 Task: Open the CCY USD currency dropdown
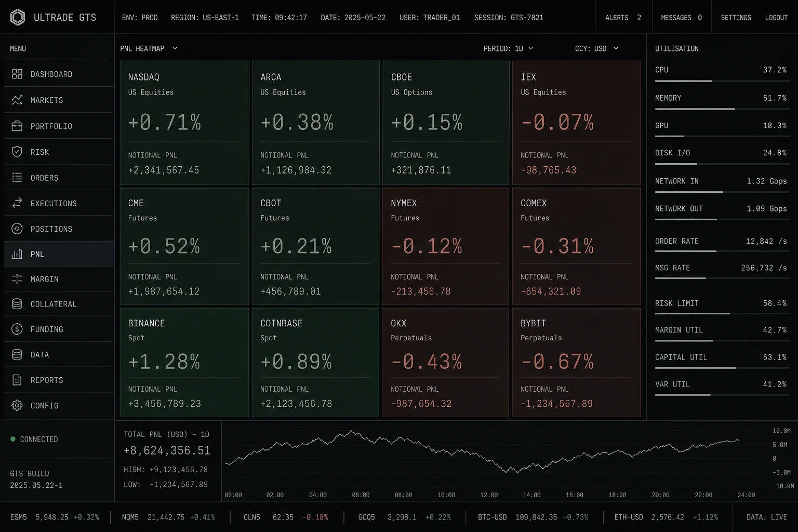click(x=596, y=48)
